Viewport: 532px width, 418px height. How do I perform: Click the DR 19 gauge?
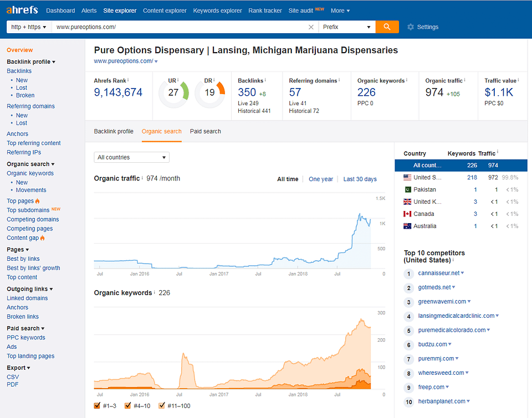tap(209, 93)
